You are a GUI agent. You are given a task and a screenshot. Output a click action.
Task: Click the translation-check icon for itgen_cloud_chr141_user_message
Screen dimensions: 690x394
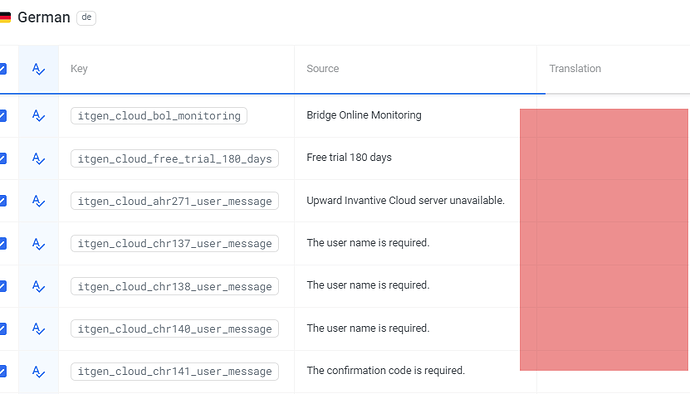[x=38, y=372]
